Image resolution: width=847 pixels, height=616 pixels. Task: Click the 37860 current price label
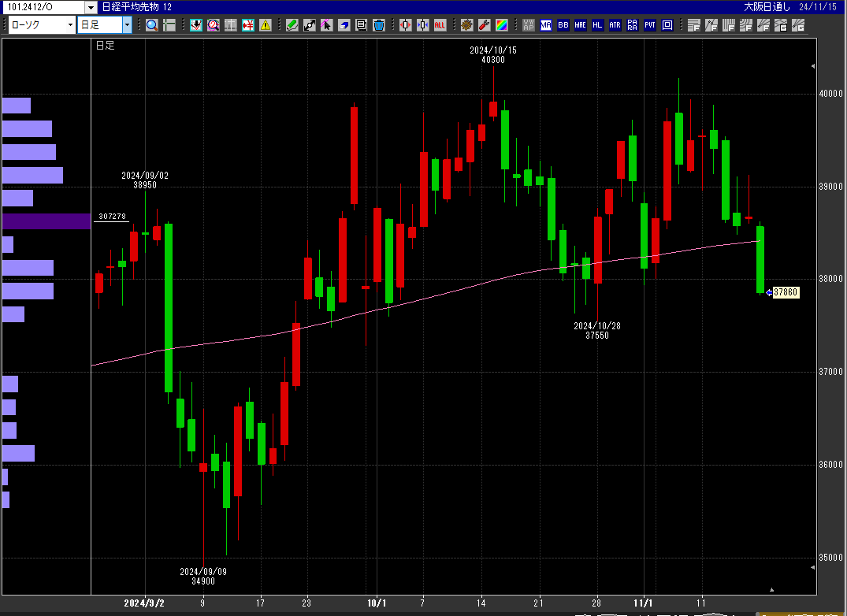tap(786, 292)
